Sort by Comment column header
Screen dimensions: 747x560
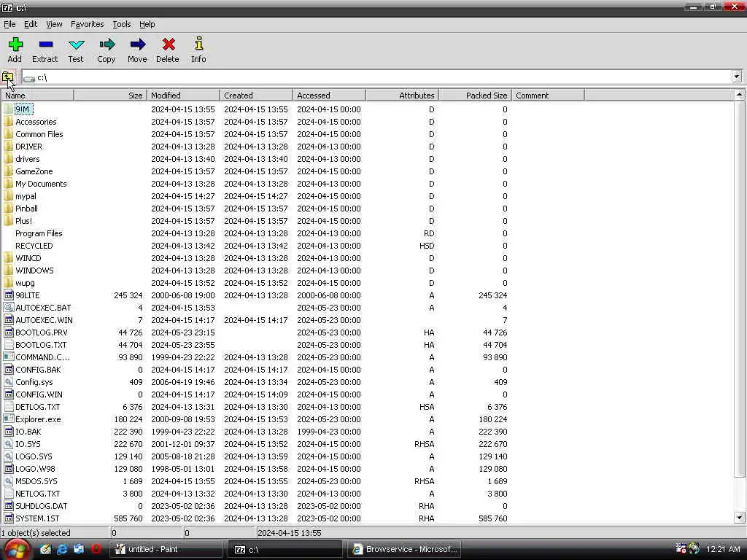tap(549, 96)
